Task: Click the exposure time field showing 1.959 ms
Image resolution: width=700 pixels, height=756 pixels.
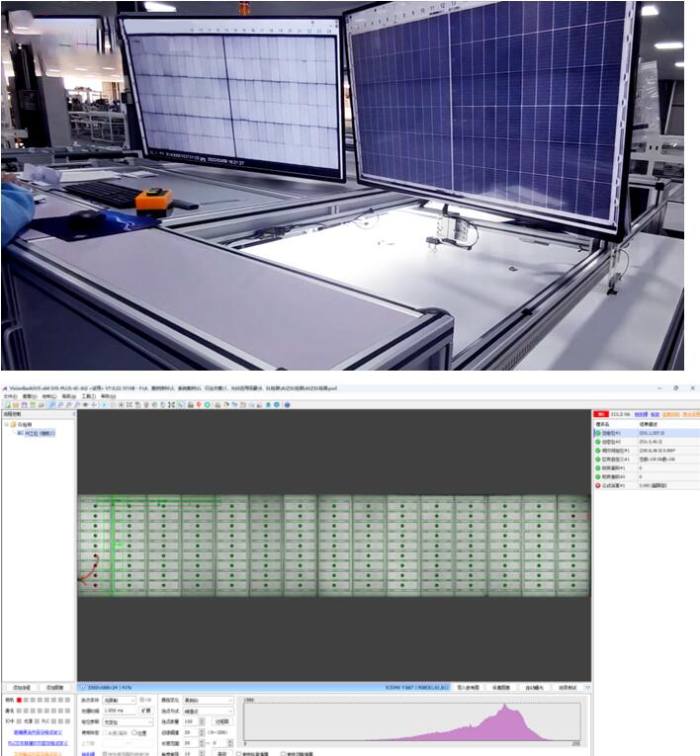Action: [120, 711]
